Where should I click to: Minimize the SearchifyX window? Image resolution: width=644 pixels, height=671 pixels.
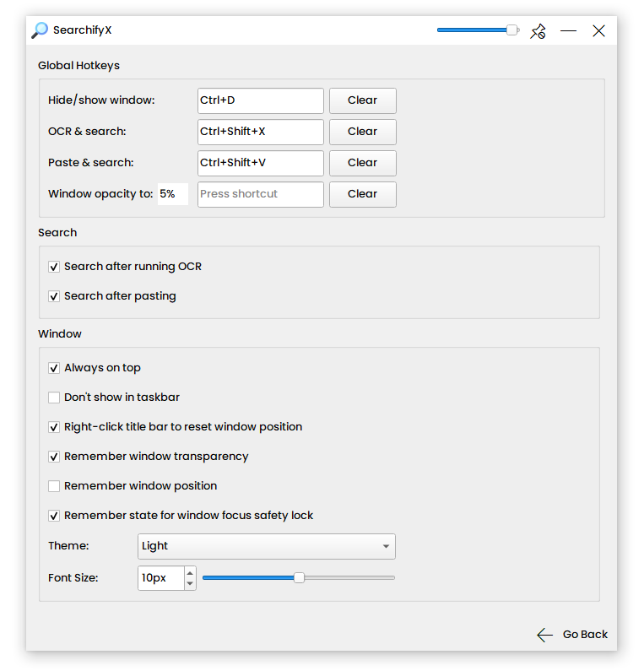[568, 31]
